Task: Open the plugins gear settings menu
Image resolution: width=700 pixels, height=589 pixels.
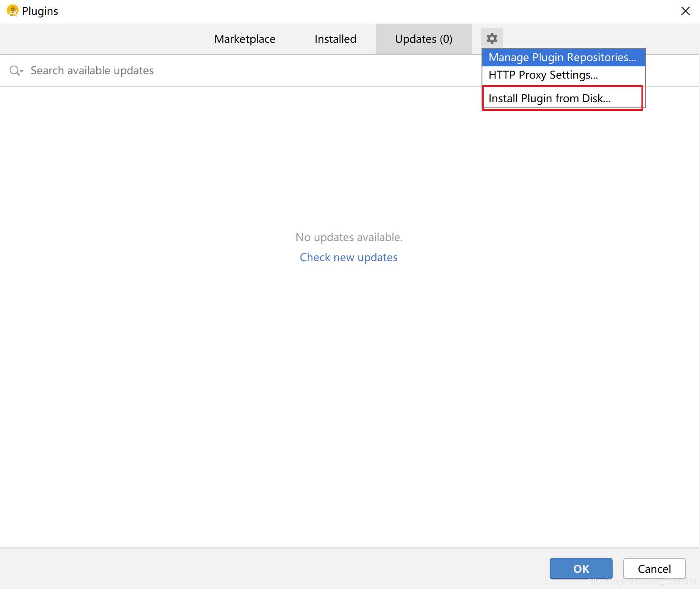Action: [492, 38]
